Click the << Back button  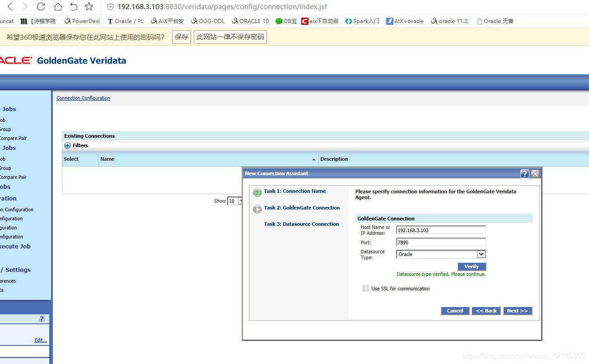click(486, 311)
